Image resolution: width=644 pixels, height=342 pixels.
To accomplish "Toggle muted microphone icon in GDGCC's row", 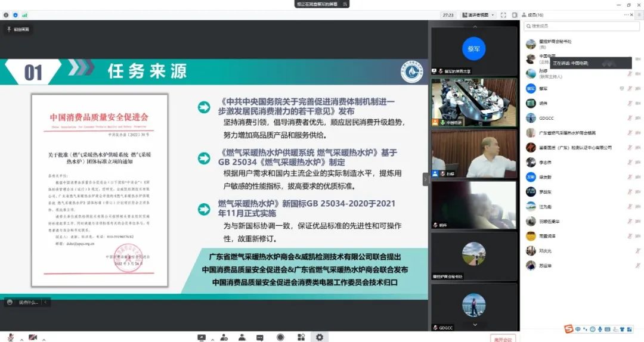I will [630, 118].
